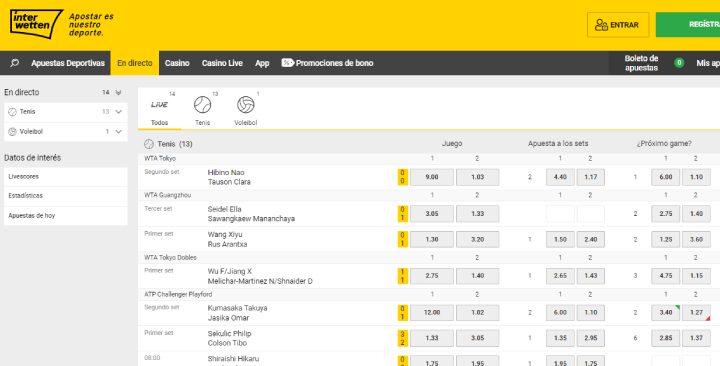The image size is (720, 366).
Task: Expand Voleibol sidebar dropdown arrow
Action: [118, 132]
